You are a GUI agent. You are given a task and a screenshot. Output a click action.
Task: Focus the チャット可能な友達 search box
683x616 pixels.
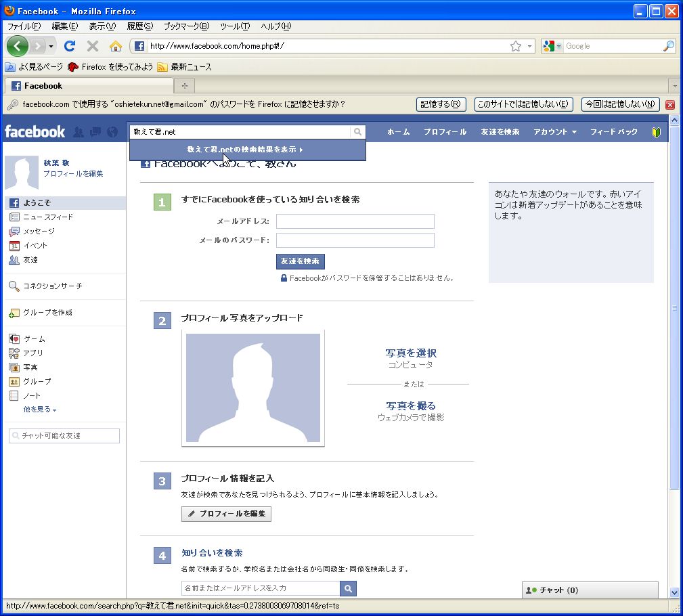tap(64, 436)
